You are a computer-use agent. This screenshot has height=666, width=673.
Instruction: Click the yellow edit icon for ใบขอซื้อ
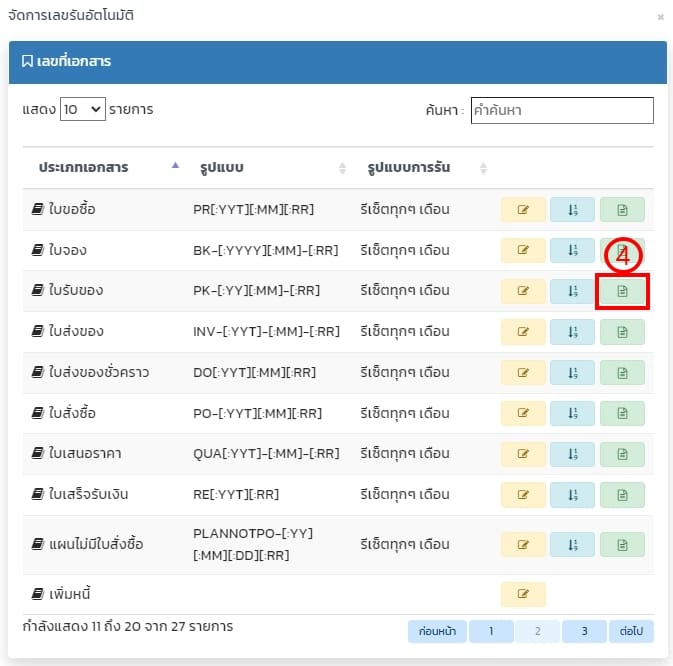click(x=523, y=210)
